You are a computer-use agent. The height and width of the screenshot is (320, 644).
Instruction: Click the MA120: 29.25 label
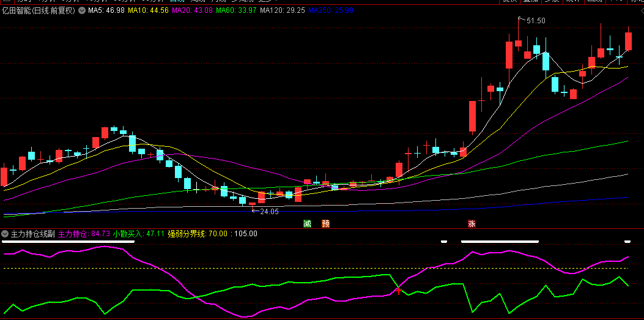click(x=283, y=10)
